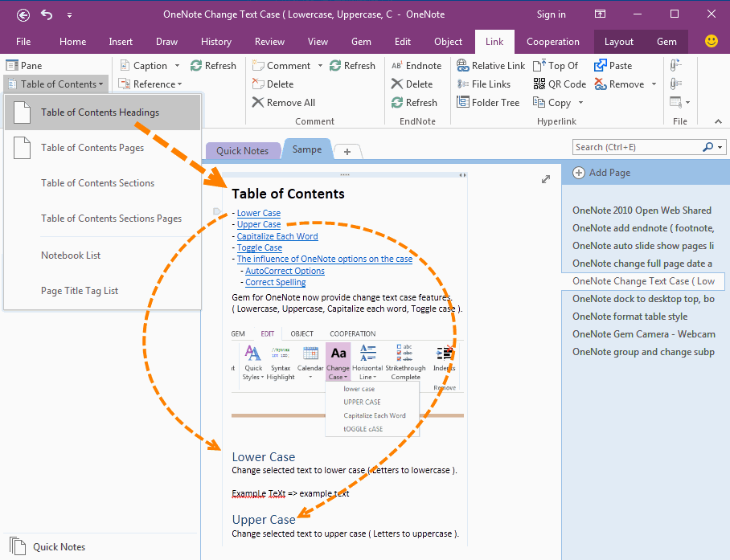This screenshot has height=560, width=730.
Task: Switch to the Quick Notes section tab
Action: [243, 151]
